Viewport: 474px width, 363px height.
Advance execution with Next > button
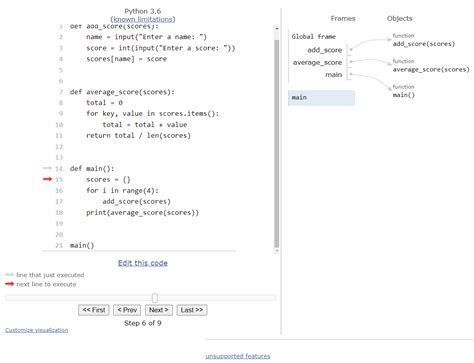tap(159, 310)
